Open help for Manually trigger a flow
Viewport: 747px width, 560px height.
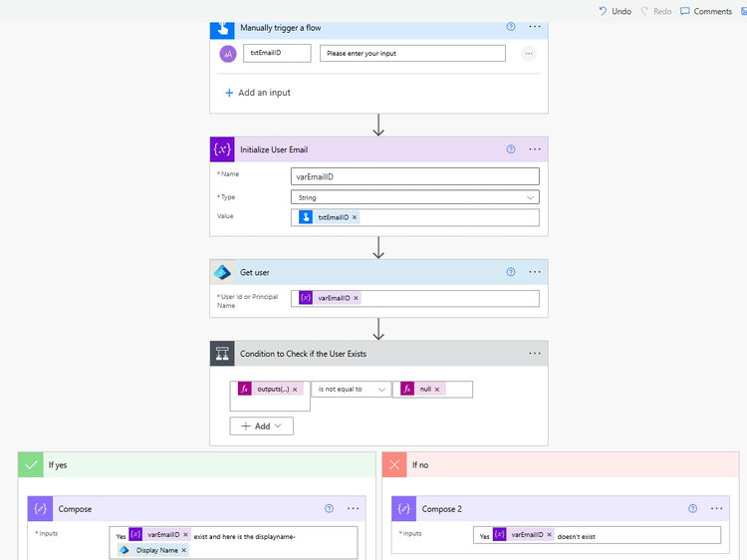click(x=511, y=27)
